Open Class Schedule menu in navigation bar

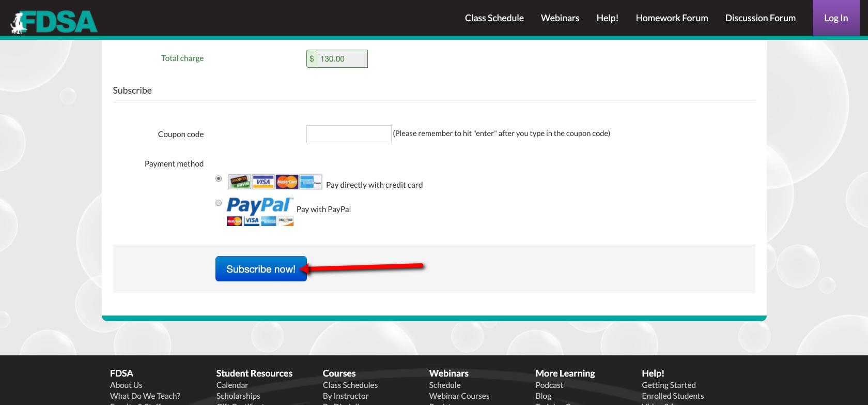(494, 18)
